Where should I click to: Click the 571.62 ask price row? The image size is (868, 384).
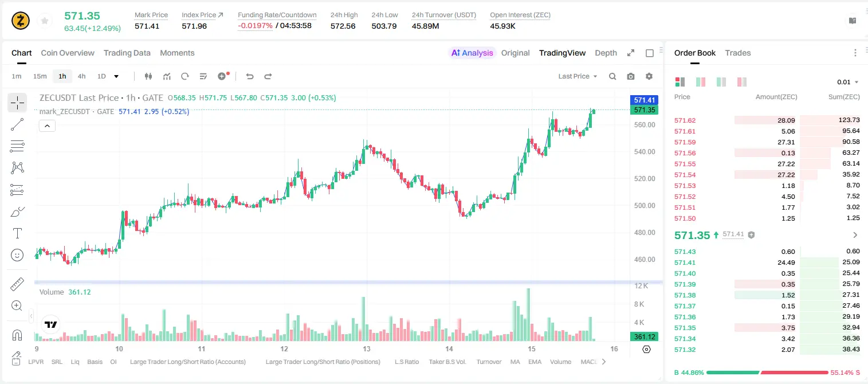click(767, 120)
